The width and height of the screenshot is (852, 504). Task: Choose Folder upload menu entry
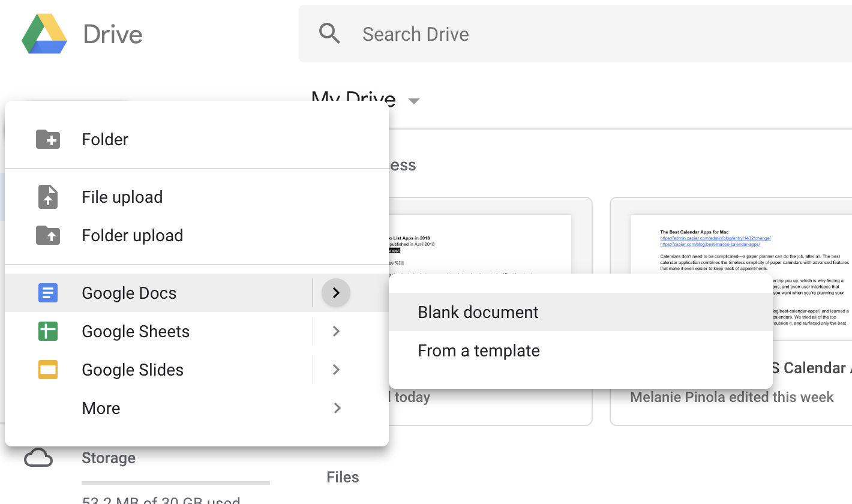[197, 235]
